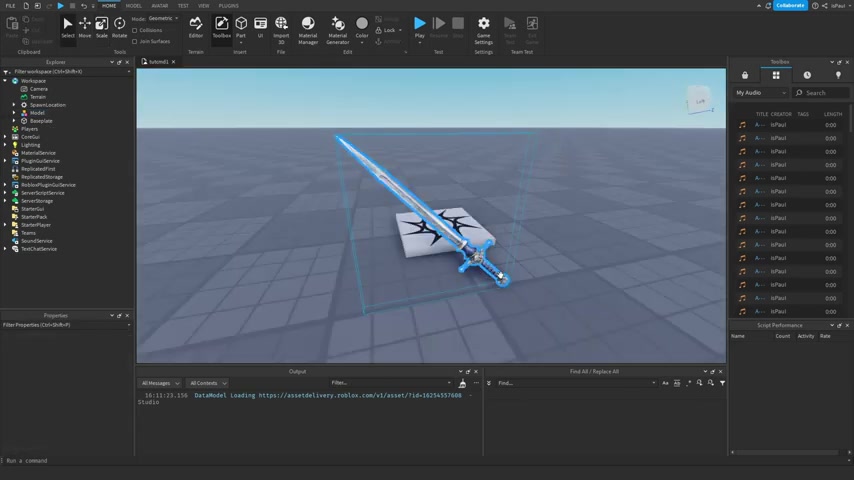
Task: Open Toolbox Inventory tab bag icon
Action: [x=745, y=75]
